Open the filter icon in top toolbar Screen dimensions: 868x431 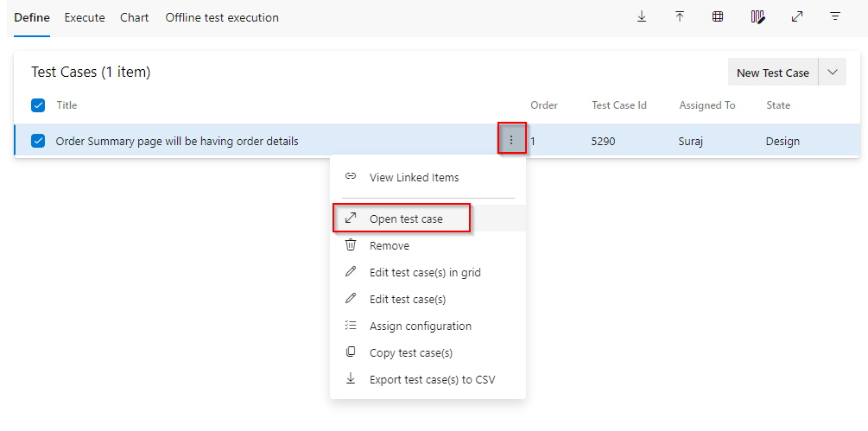point(835,16)
